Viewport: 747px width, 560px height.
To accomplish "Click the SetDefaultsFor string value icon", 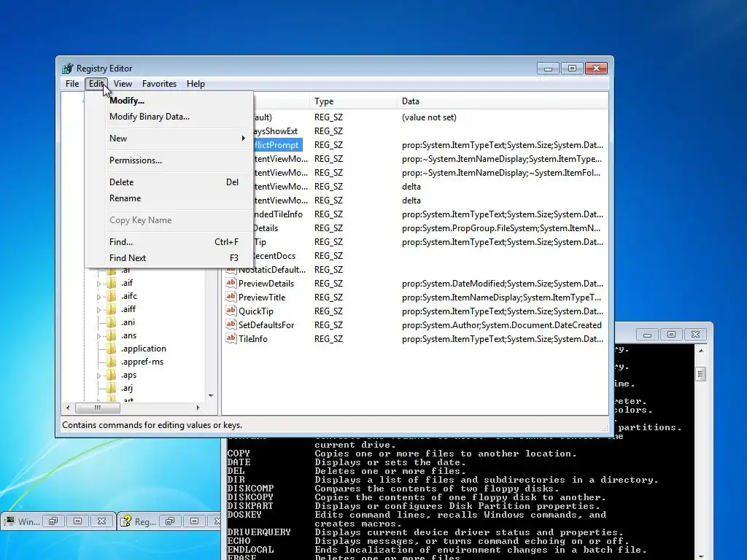I will 231,324.
